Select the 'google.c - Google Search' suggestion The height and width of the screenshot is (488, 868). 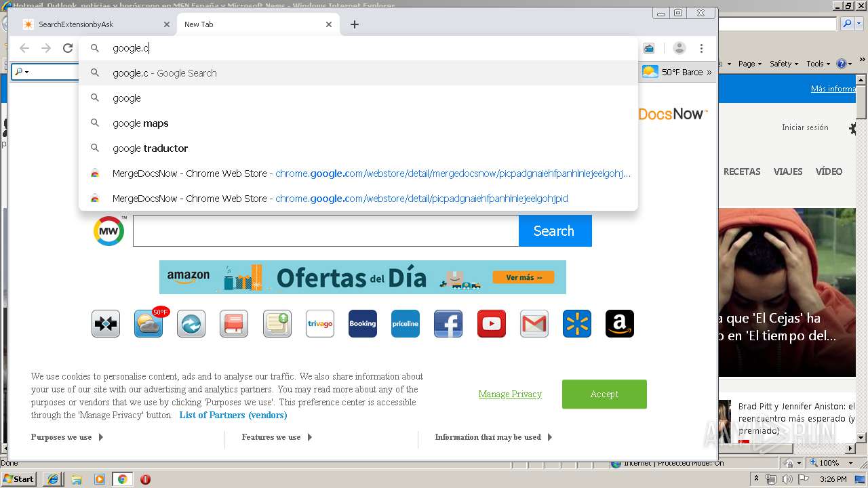[x=358, y=73]
